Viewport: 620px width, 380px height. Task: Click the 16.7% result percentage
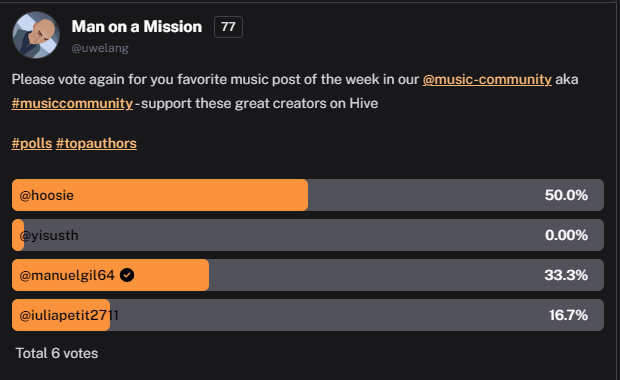[x=568, y=315]
